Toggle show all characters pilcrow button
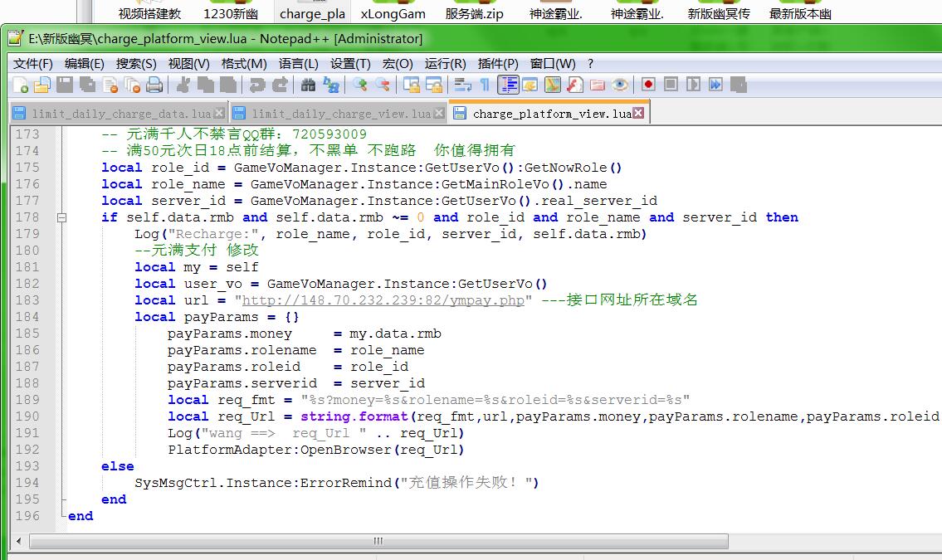The width and height of the screenshot is (942, 560). [485, 85]
